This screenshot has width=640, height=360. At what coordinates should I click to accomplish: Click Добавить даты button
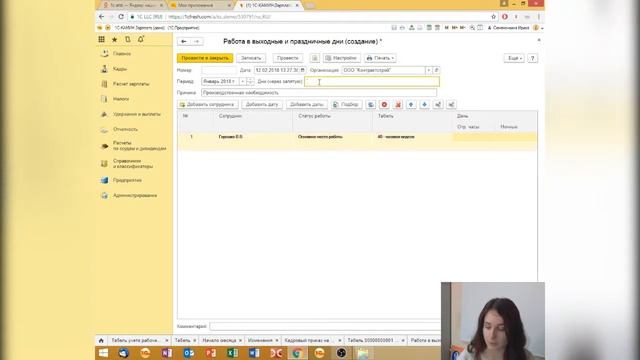pos(307,104)
